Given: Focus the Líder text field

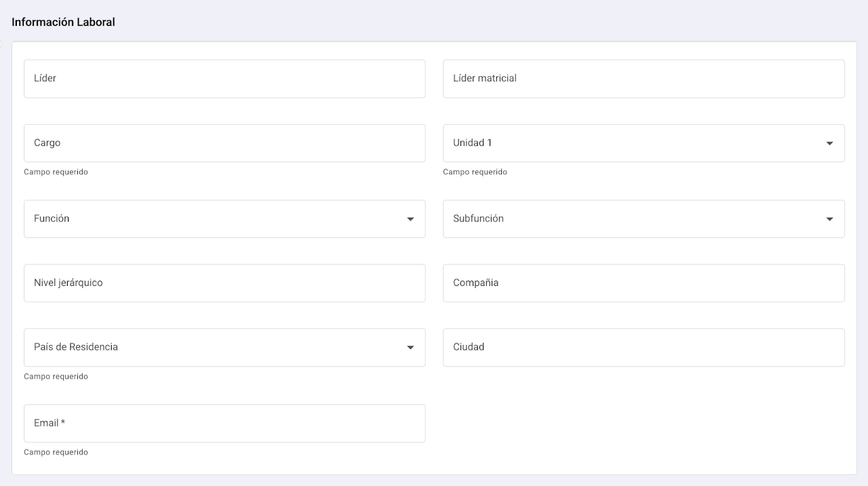Looking at the screenshot, I should tap(224, 79).
